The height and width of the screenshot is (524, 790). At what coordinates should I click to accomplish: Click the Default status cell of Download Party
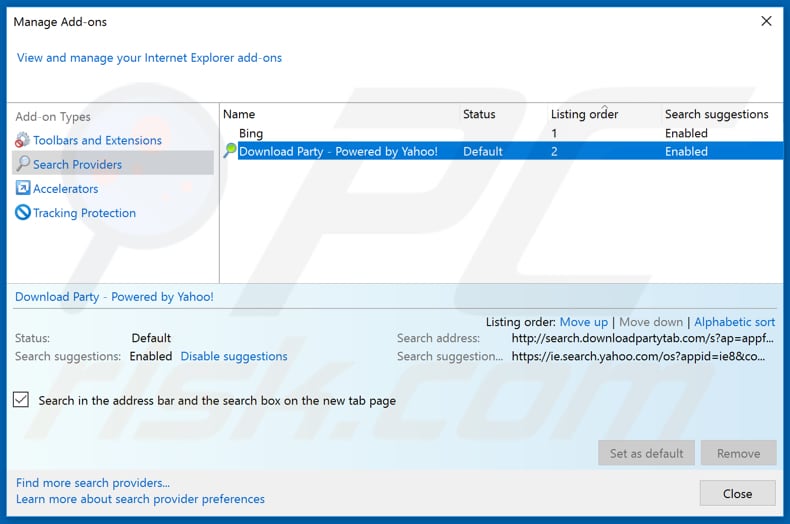coord(483,151)
